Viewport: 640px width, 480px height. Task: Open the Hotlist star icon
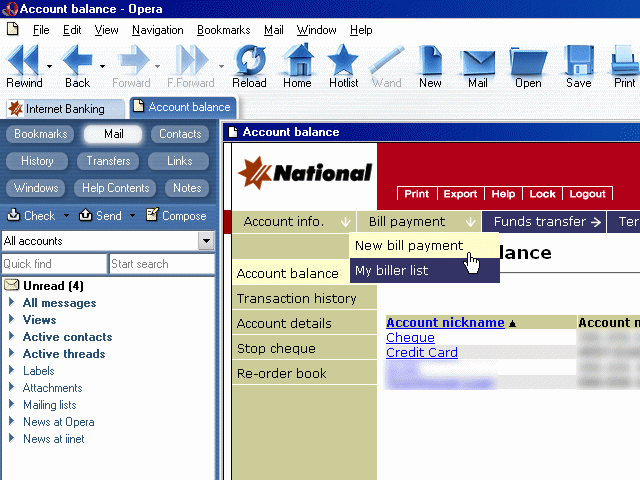(343, 60)
